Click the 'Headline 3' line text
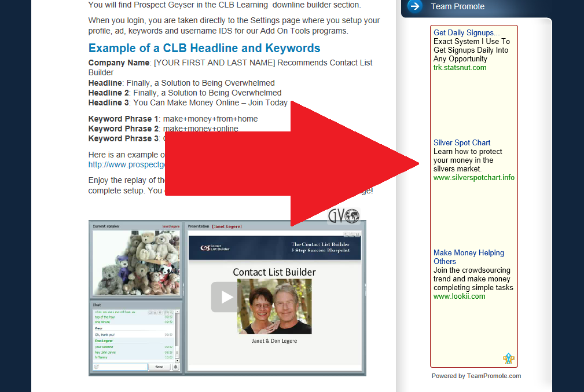584x392 pixels. [x=188, y=103]
